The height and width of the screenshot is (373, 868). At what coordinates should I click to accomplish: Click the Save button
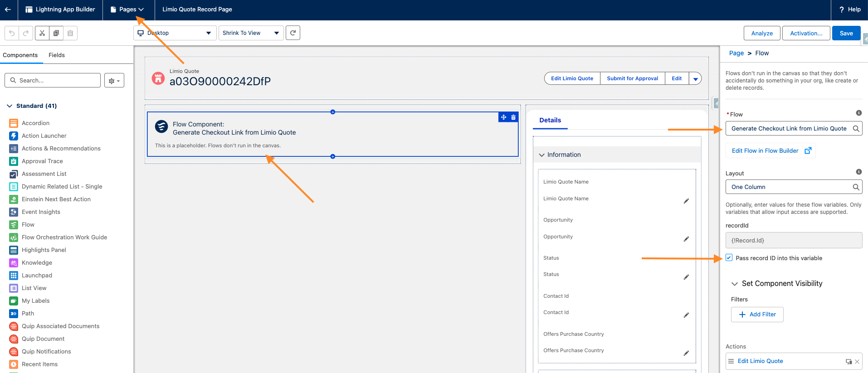click(x=846, y=33)
